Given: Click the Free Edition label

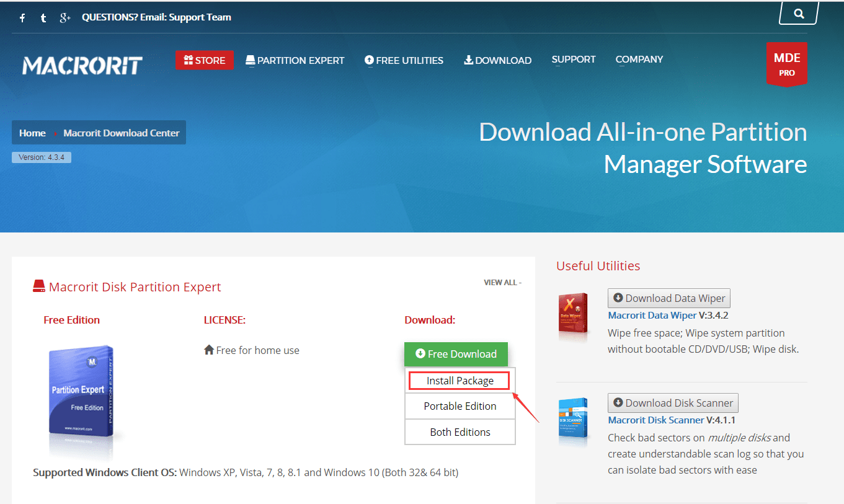Looking at the screenshot, I should [x=71, y=320].
